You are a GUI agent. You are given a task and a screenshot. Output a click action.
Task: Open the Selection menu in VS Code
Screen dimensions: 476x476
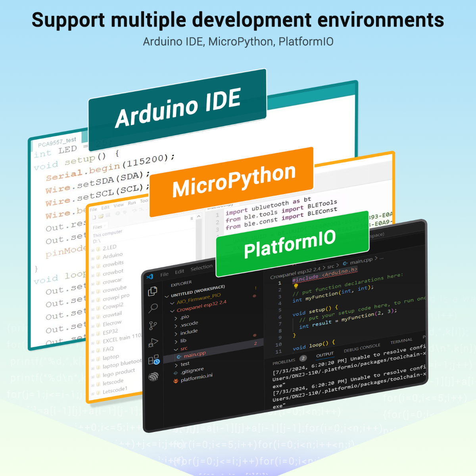tap(202, 268)
